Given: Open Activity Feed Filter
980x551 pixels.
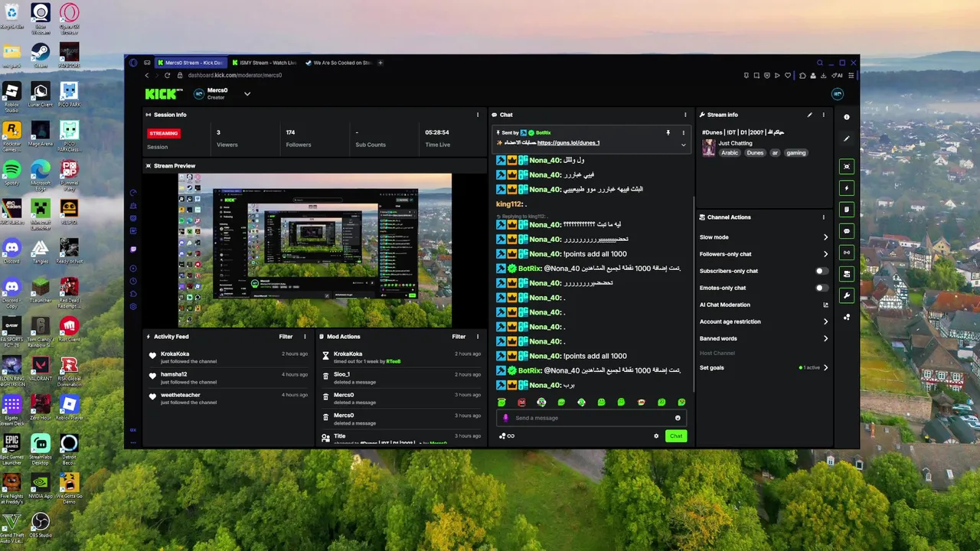Looking at the screenshot, I should (286, 337).
